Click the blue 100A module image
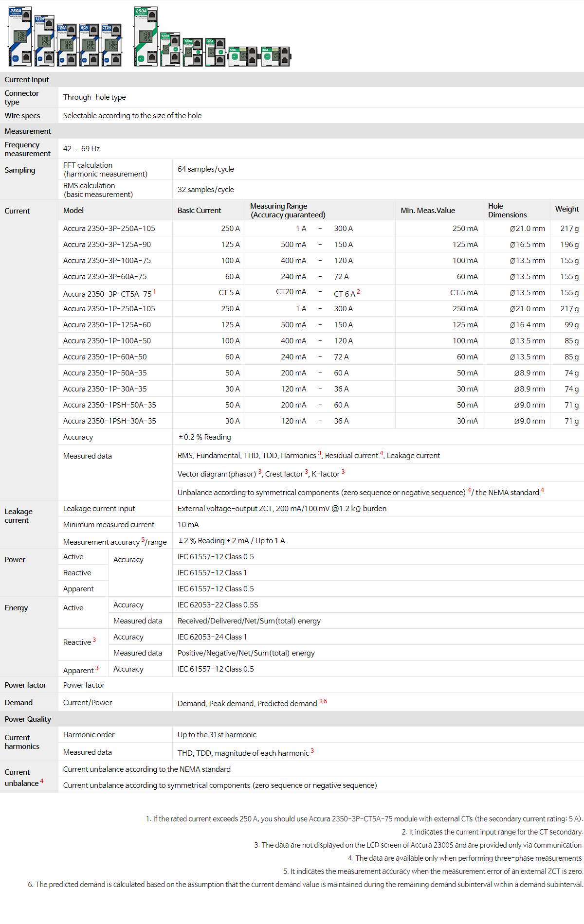 tap(67, 45)
